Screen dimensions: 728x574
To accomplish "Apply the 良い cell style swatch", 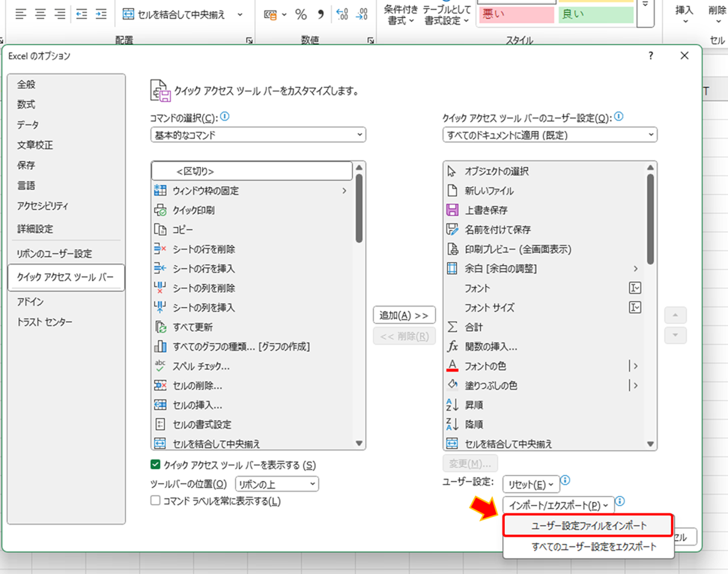I will pyautogui.click(x=595, y=14).
